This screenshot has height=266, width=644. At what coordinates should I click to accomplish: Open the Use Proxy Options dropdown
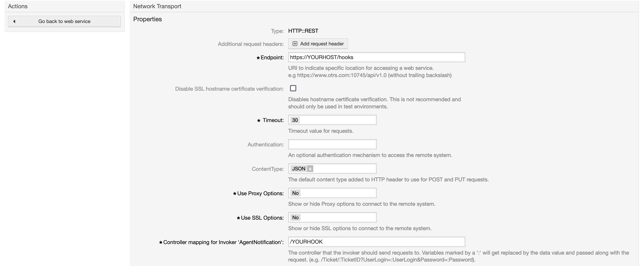[332, 193]
